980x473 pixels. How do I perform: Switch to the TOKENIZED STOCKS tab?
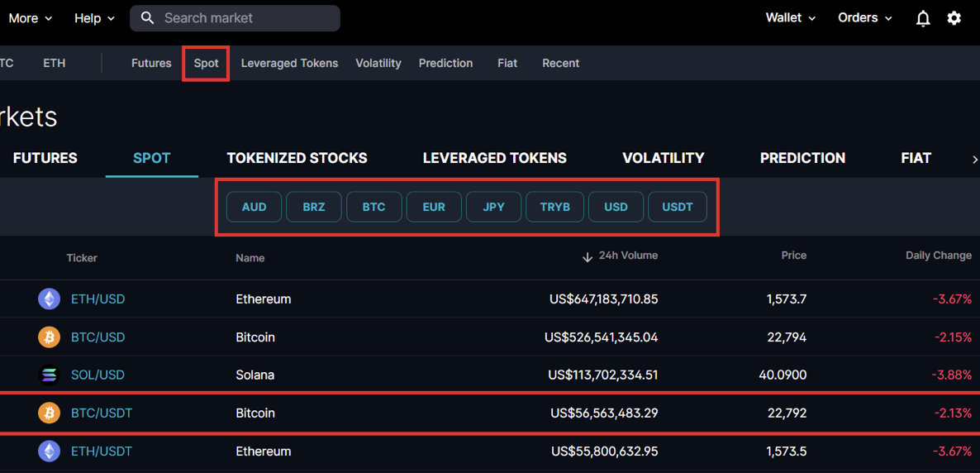[297, 158]
